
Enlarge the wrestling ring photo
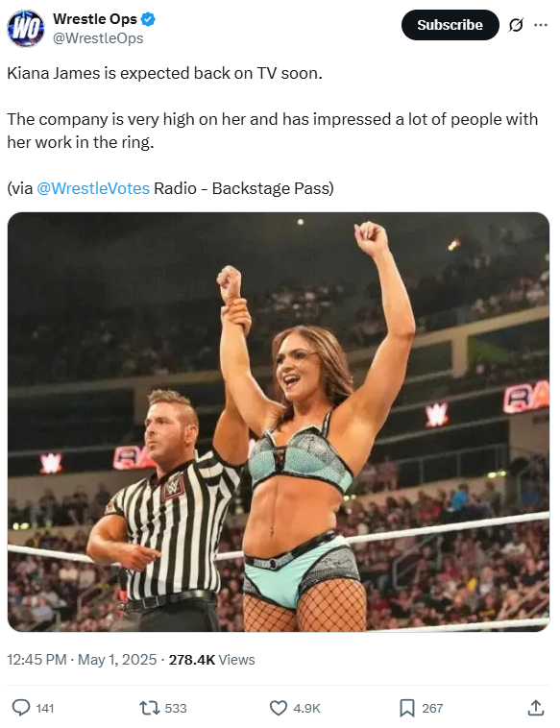[279, 422]
